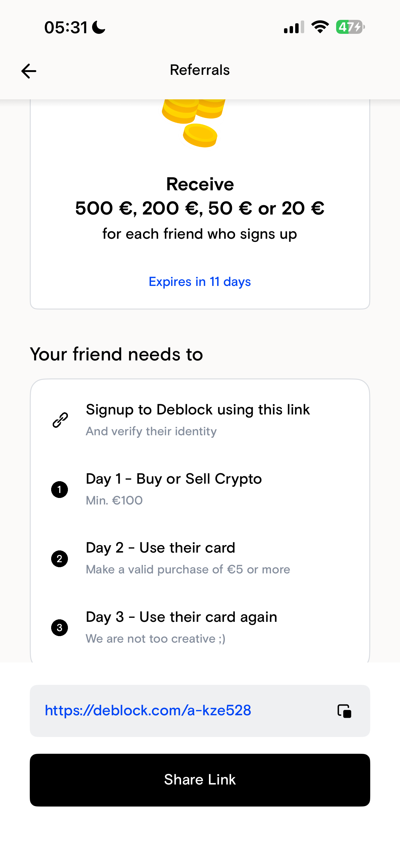The width and height of the screenshot is (400, 868).
Task: Tap the back arrow icon
Action: [x=29, y=71]
